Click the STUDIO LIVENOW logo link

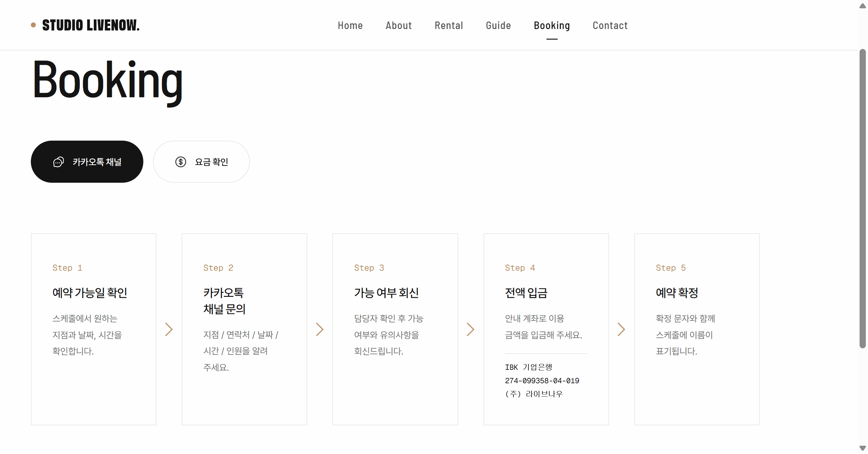(x=91, y=25)
